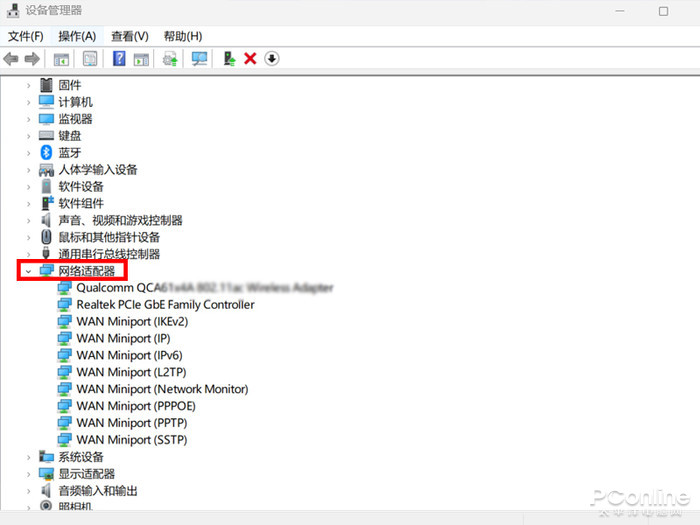Image resolution: width=700 pixels, height=525 pixels.
Task: Click the red X uninstall device icon
Action: click(250, 59)
